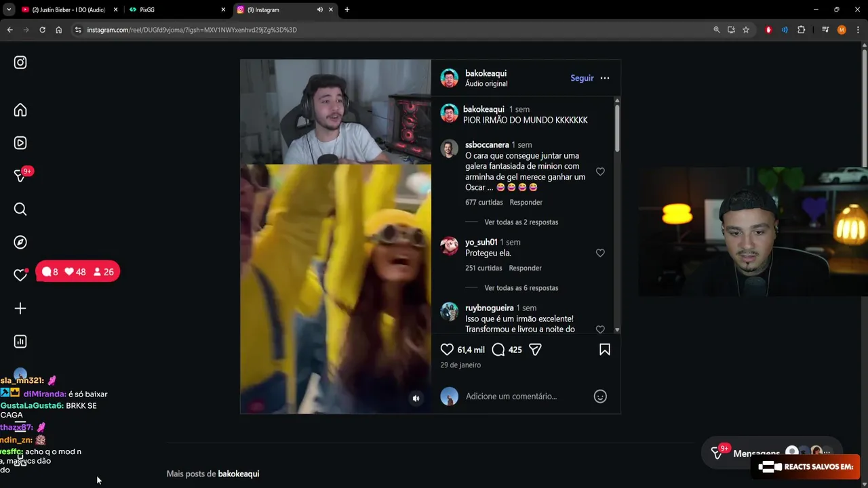Viewport: 868px width, 488px height.
Task: Like ruybnogueira's comment
Action: 600,329
